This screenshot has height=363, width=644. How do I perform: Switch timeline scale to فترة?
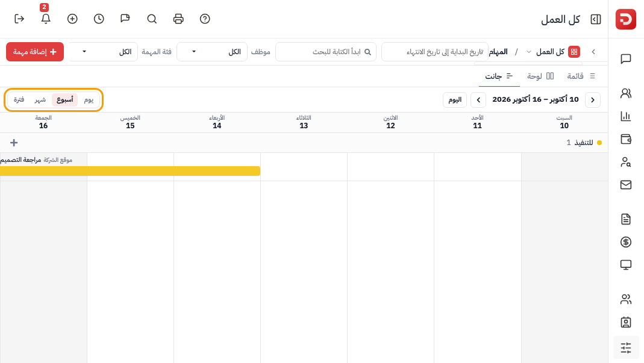tap(19, 100)
